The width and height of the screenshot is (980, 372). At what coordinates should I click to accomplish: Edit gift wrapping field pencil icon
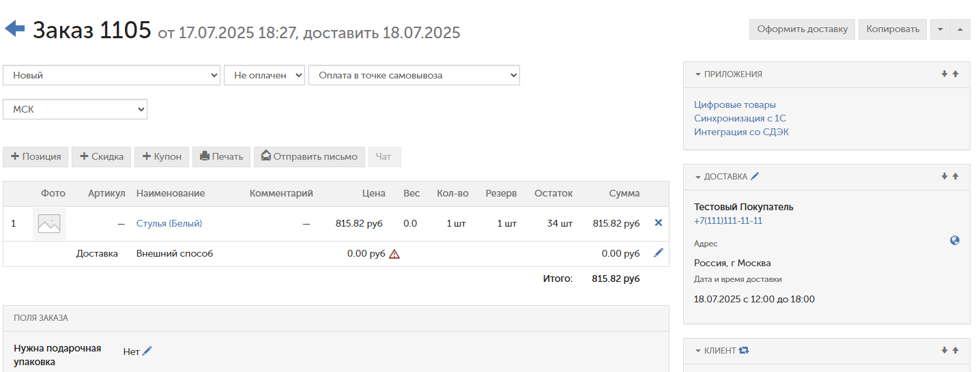(147, 351)
